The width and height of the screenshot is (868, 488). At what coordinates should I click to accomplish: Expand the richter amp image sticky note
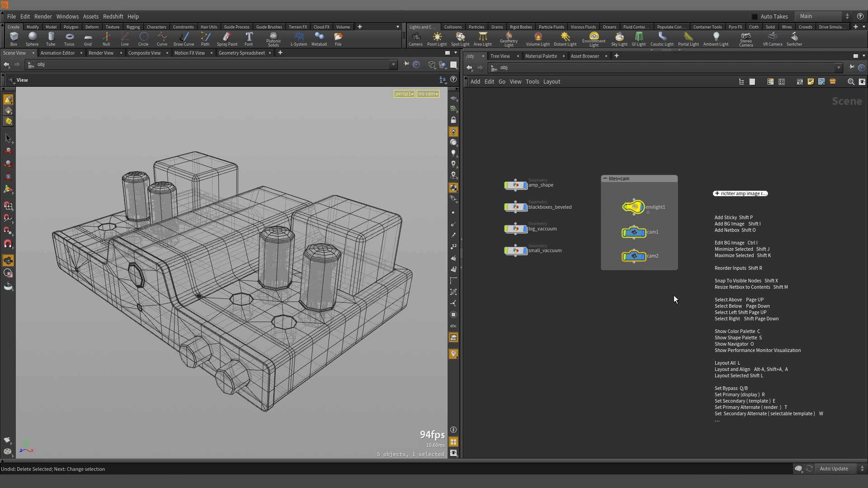click(717, 193)
